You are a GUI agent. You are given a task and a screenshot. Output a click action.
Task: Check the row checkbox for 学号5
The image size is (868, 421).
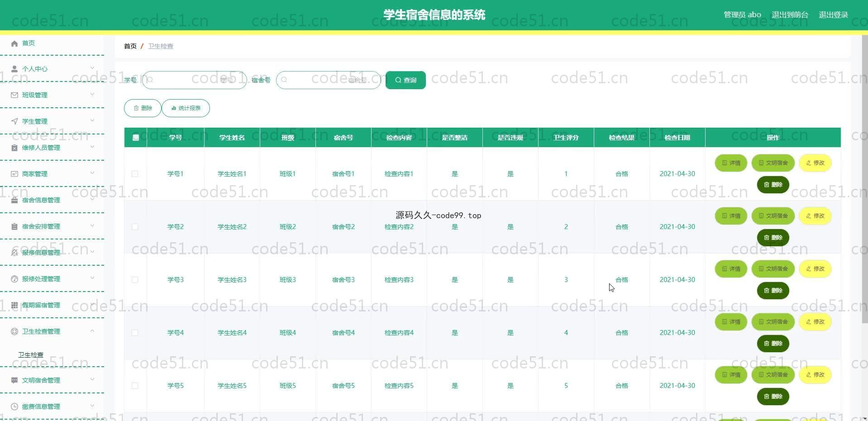click(x=135, y=386)
